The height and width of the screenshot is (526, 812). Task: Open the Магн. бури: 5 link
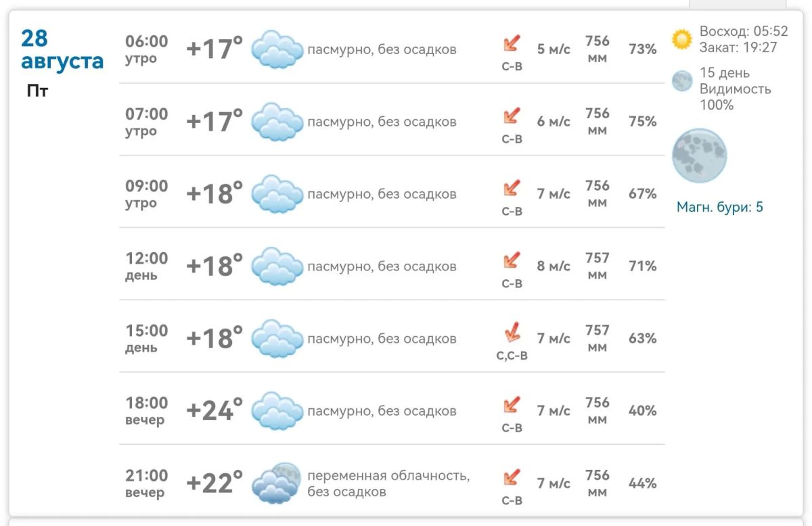point(720,208)
